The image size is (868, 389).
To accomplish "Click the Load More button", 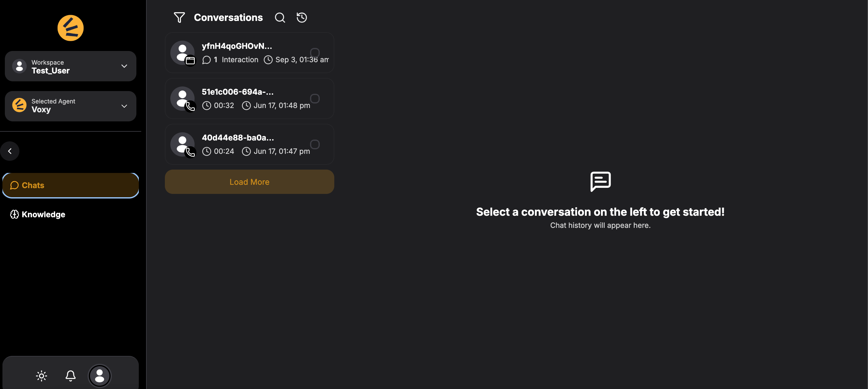I will [x=249, y=182].
